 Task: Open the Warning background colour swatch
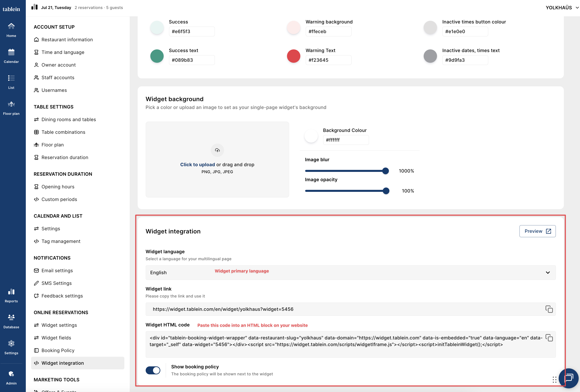(293, 27)
